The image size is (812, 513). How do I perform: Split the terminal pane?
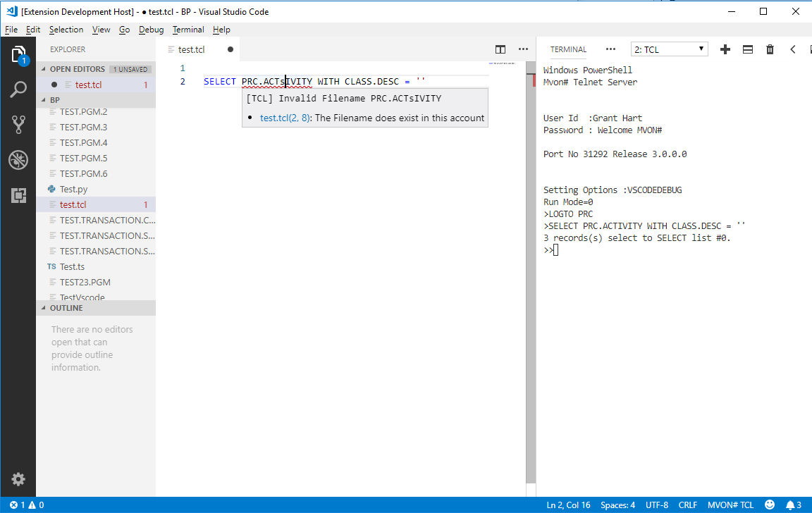point(748,49)
